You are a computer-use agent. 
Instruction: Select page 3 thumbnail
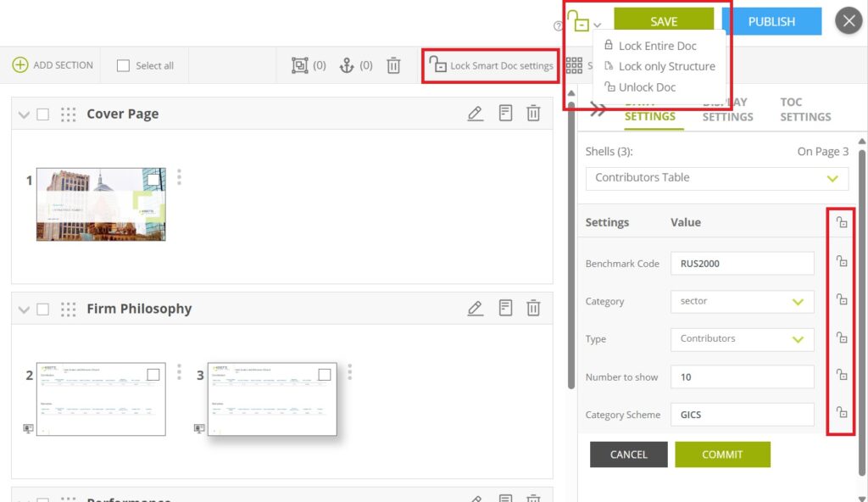point(272,399)
